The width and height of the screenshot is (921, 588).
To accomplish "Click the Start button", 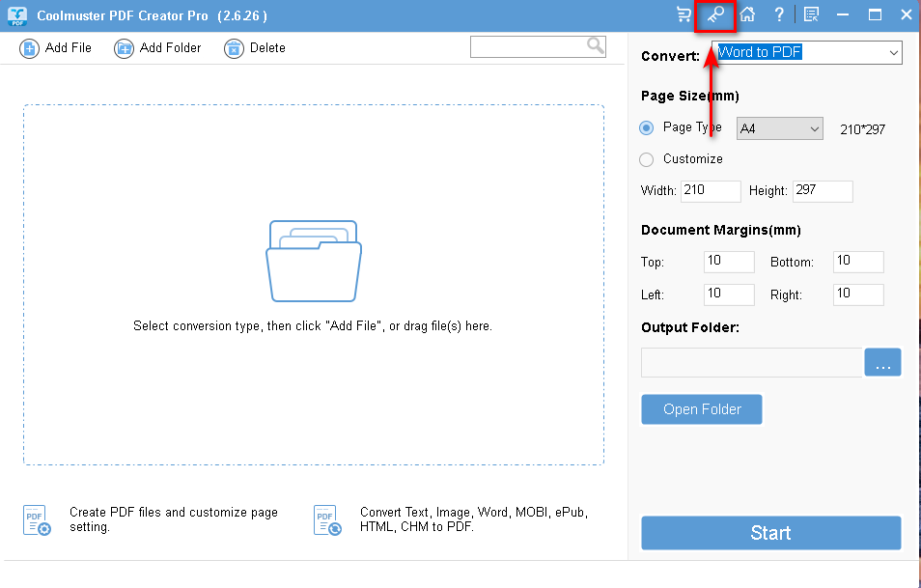I will (770, 533).
